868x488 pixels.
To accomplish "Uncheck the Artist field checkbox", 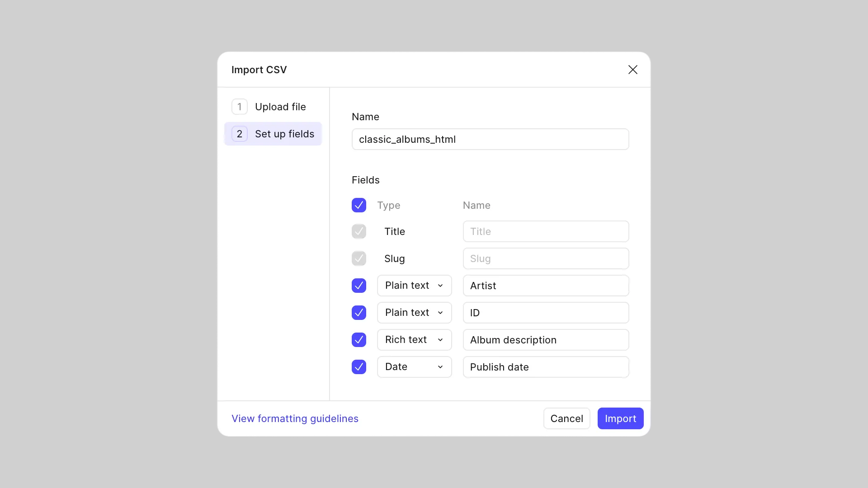I will [359, 286].
